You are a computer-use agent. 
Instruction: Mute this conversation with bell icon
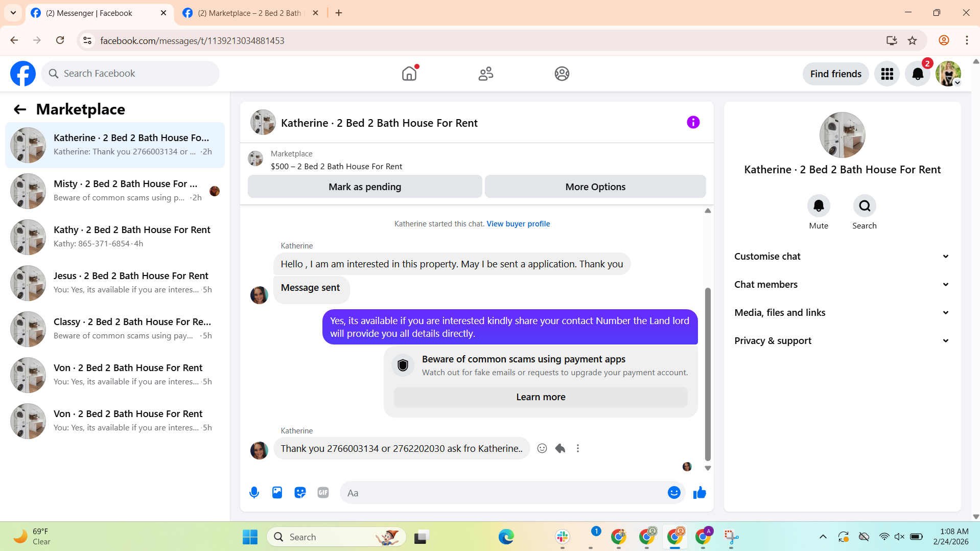pos(818,206)
